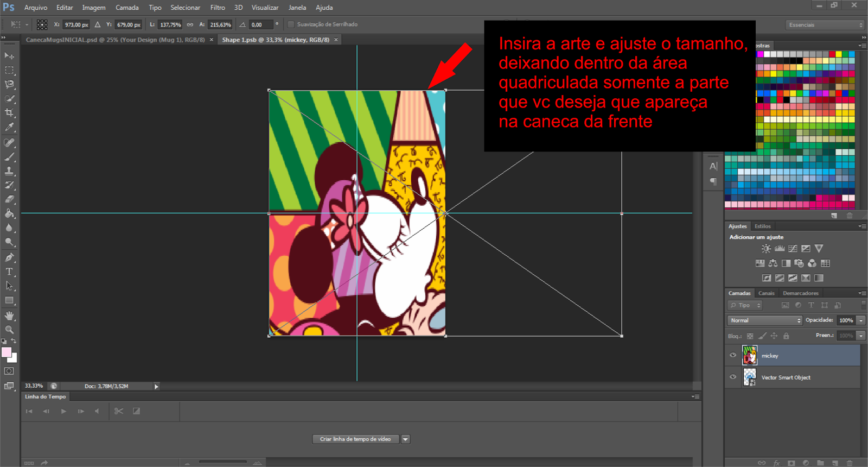Add a Brightness/Contrast adjustment
Screen dimensions: 868x467
(766, 249)
